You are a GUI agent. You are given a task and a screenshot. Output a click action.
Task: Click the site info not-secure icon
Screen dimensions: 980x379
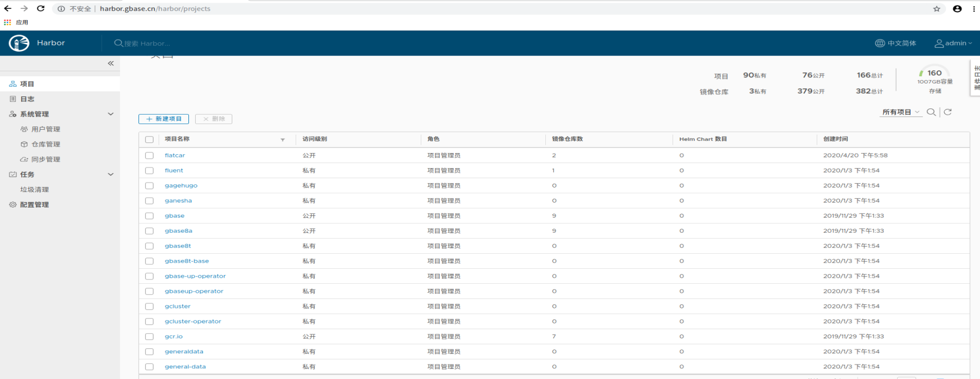pos(61,8)
